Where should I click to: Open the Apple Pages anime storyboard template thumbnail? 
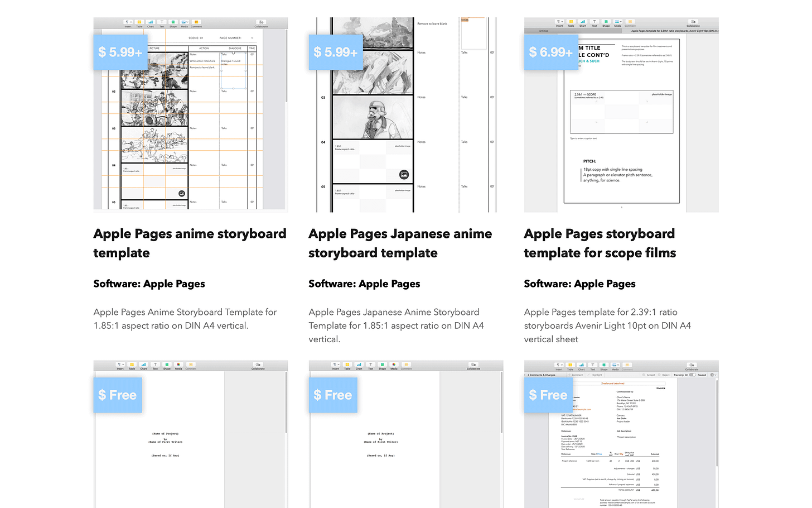pyautogui.click(x=191, y=114)
